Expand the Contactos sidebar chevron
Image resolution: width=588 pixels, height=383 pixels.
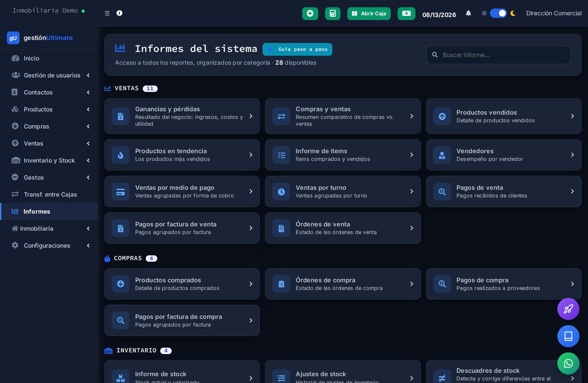[88, 92]
